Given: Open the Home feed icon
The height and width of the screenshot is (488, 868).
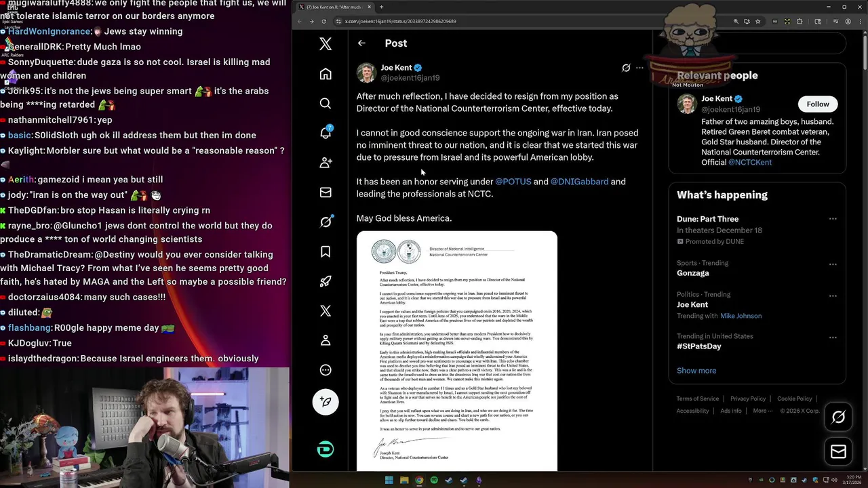Looking at the screenshot, I should tap(325, 74).
